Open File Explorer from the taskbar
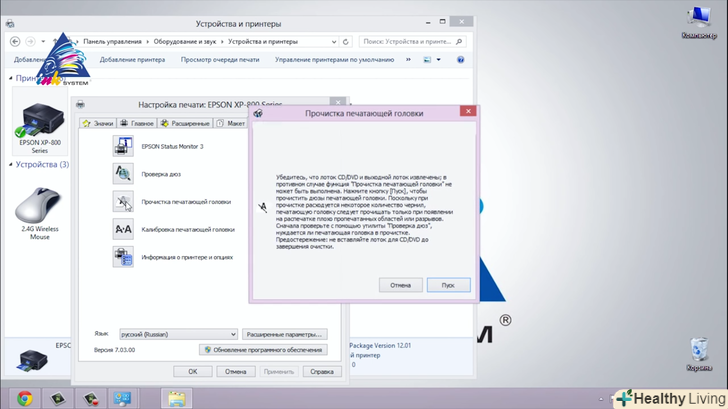This screenshot has height=409, width=728. (x=178, y=397)
